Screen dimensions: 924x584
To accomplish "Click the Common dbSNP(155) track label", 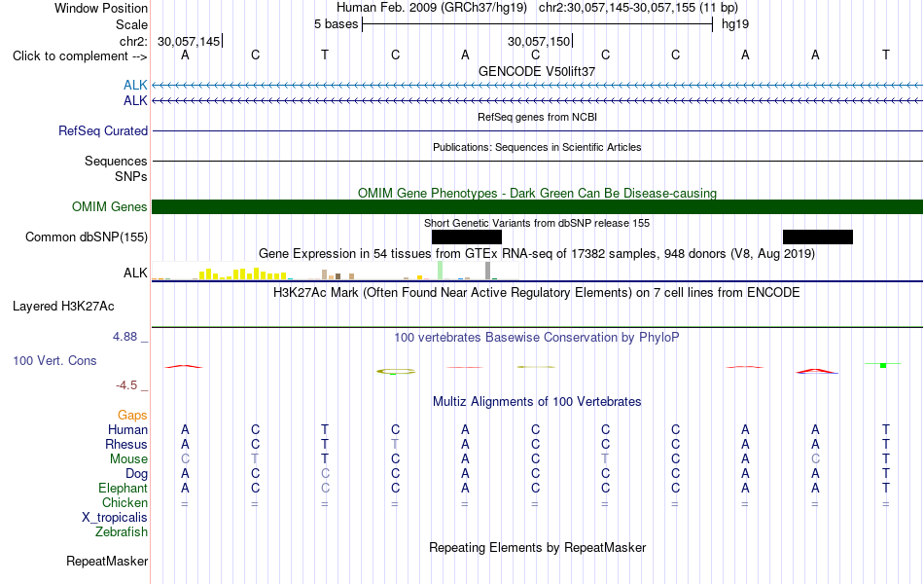I will (x=87, y=237).
